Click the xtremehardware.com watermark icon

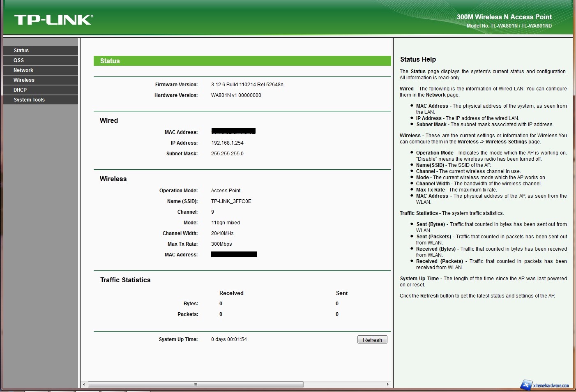526,385
